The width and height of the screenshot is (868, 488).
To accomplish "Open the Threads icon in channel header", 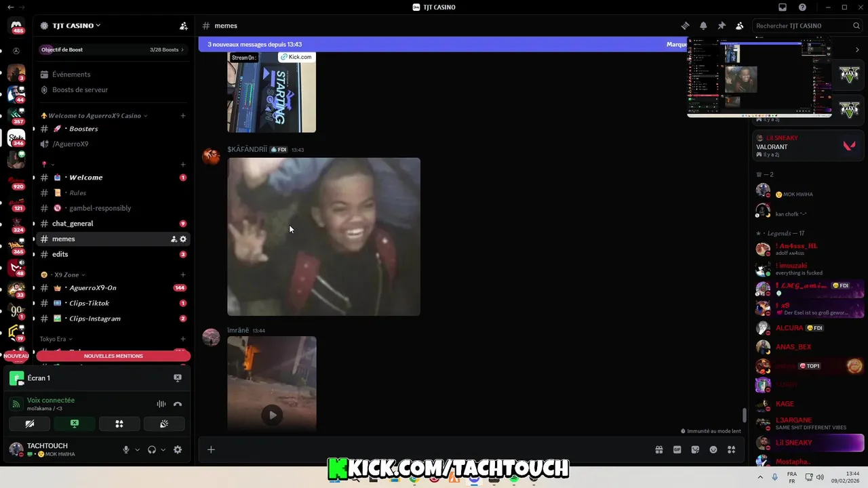I will 685,26.
